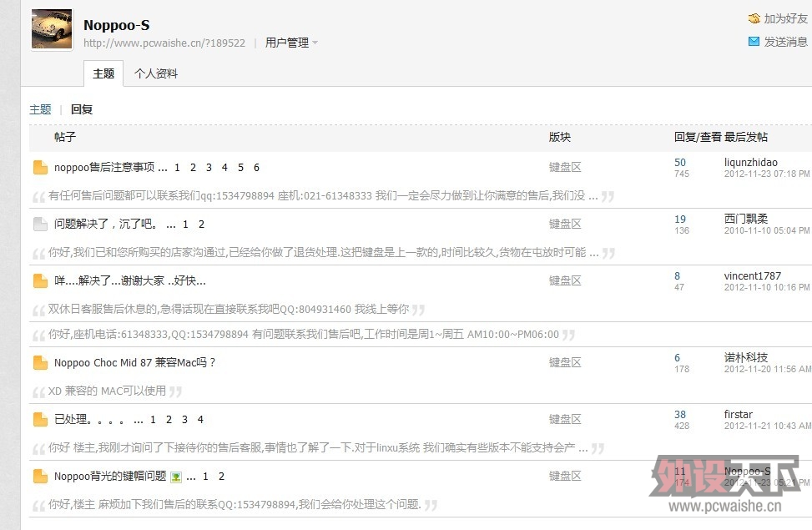Open thread 已处理。。。。
Viewport: 812px width, 530px height.
click(89, 419)
